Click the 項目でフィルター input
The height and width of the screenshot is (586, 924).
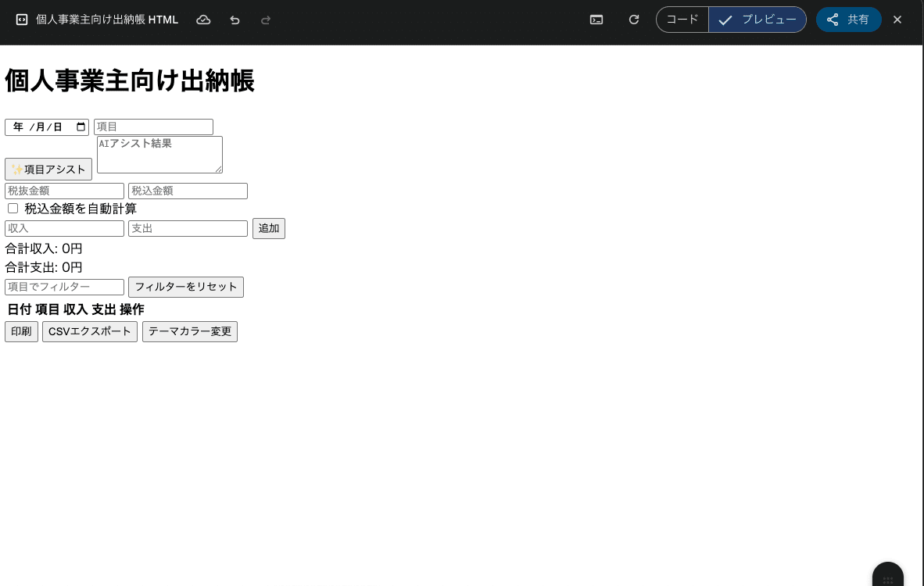(64, 287)
